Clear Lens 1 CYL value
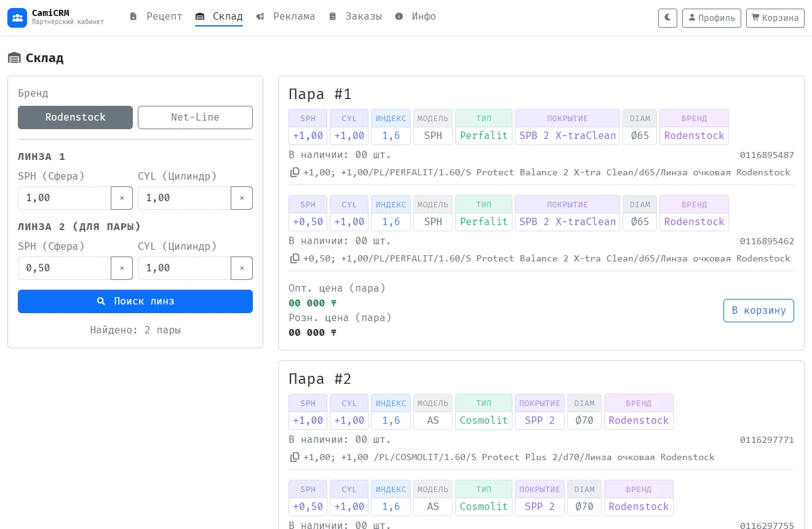Image resolution: width=812 pixels, height=529 pixels. click(242, 198)
